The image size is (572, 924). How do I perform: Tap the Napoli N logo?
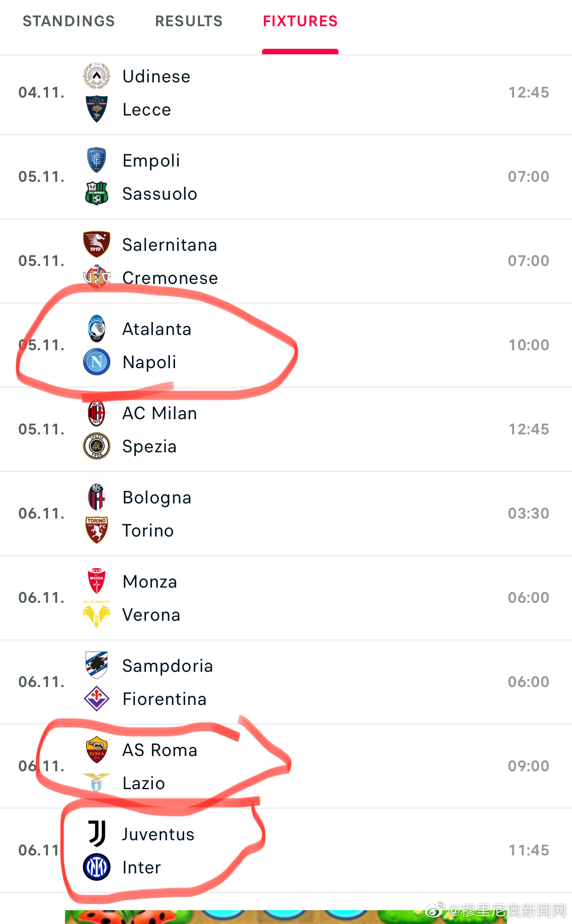97,362
